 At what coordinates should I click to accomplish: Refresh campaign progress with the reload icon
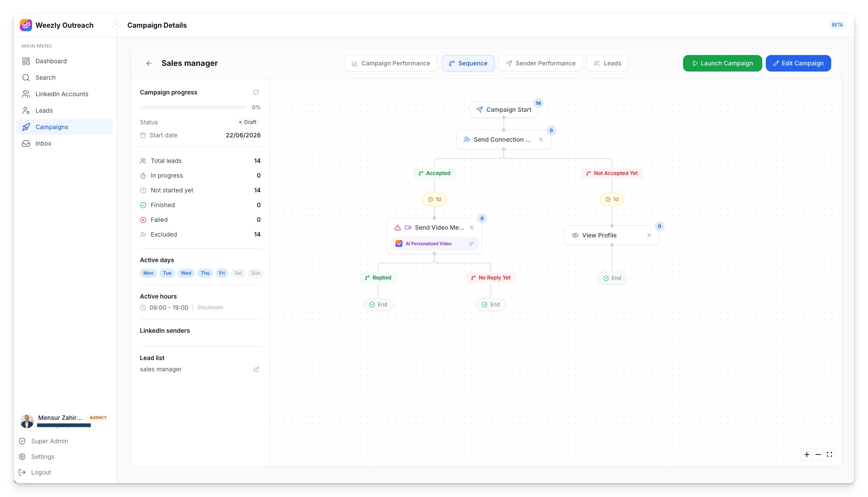[x=256, y=92]
